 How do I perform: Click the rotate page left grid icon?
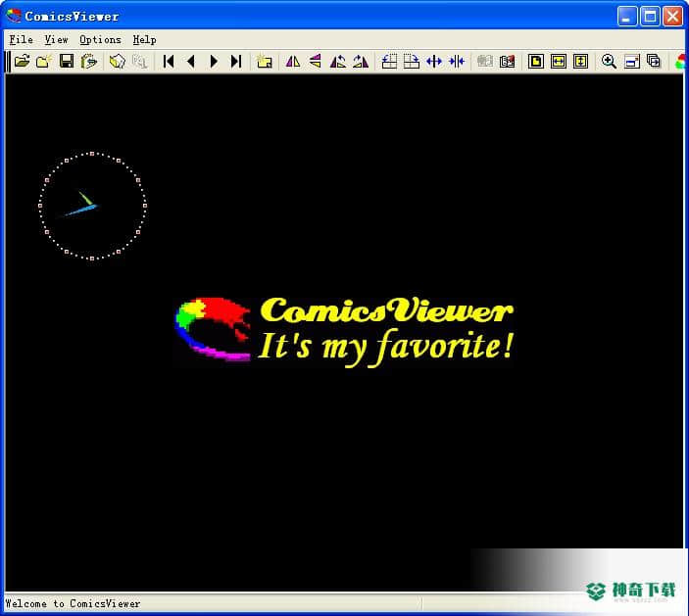tap(389, 61)
